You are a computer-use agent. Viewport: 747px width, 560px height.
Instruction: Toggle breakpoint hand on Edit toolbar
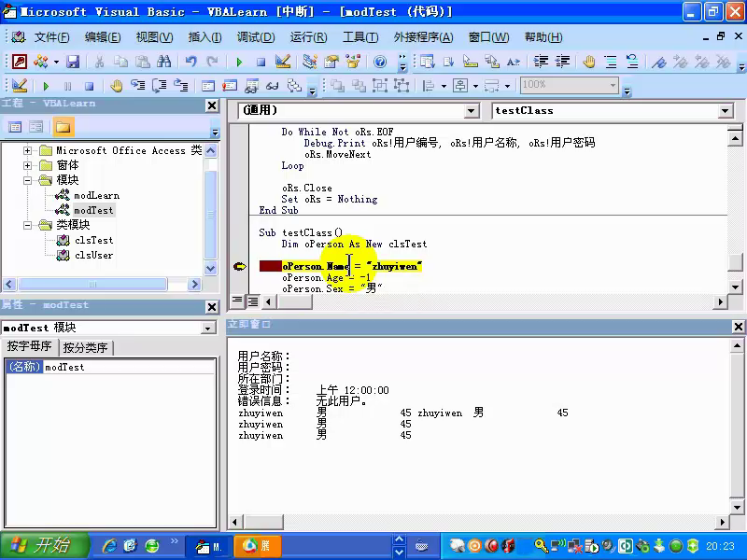point(589,62)
